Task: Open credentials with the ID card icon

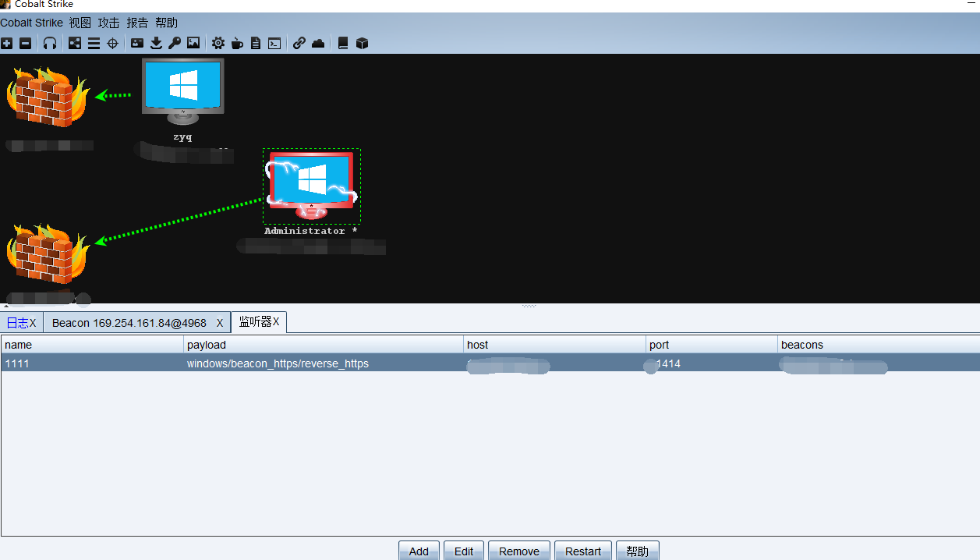Action: click(137, 44)
